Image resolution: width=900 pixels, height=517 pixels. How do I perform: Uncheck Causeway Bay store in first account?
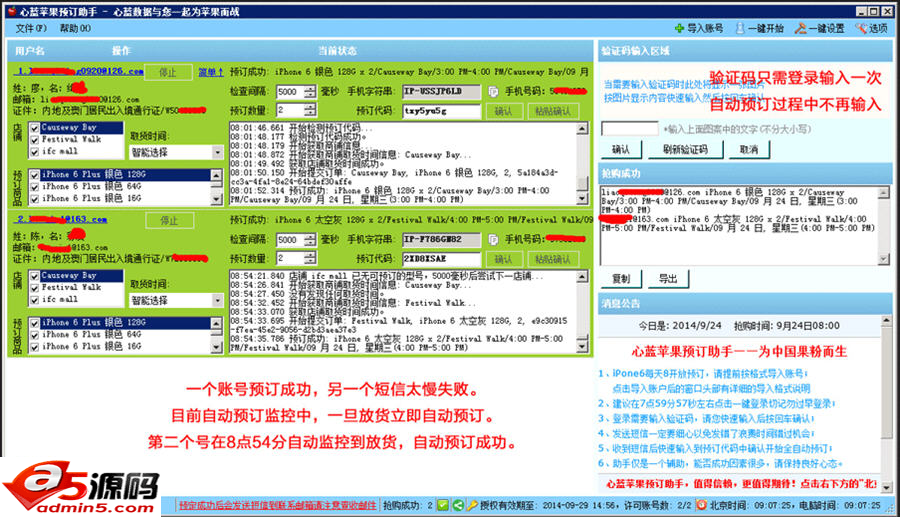[x=35, y=128]
